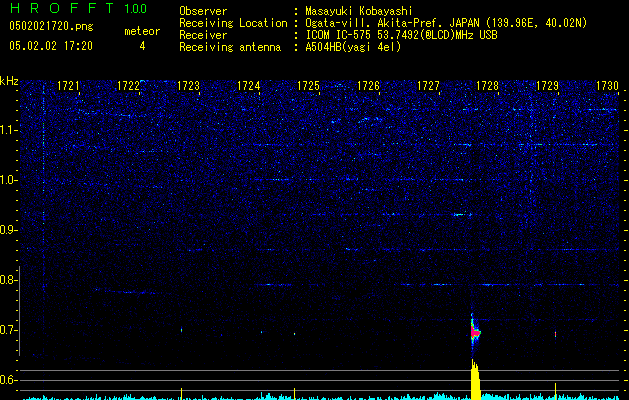Viewport: 629px width, 400px height.
Task: Click the date stamp 05.02.02 17:20
Action: 51,46
